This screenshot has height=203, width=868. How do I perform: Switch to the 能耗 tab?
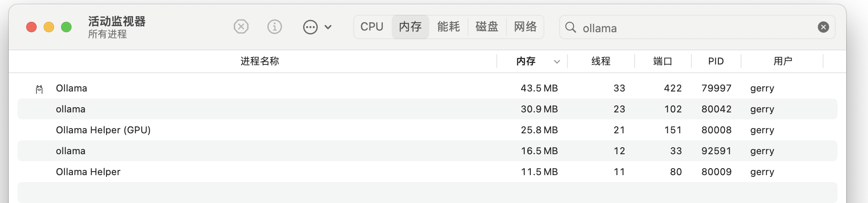point(448,27)
